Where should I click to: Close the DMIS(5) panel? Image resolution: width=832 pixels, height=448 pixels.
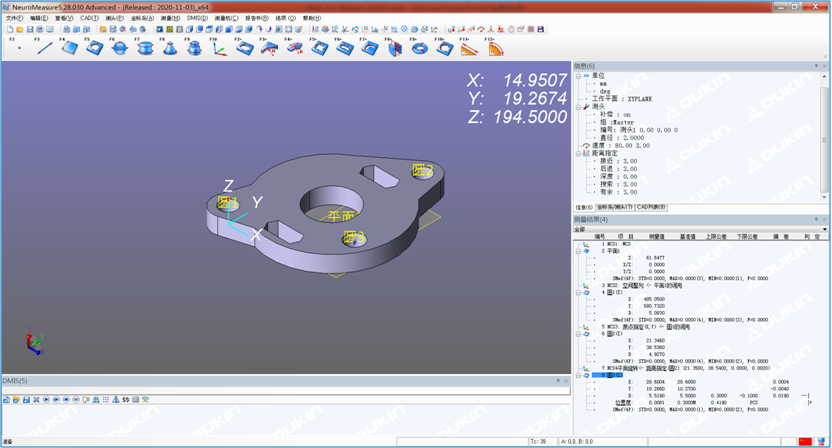(x=566, y=380)
